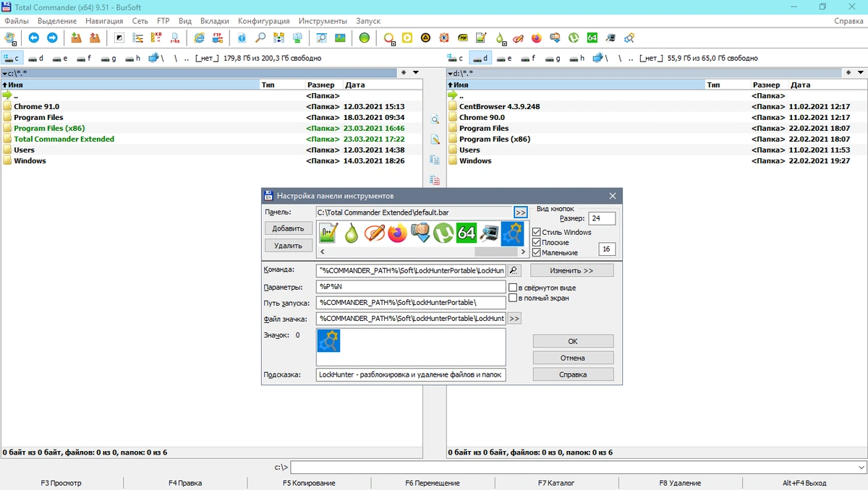Open the FTP connection toolbar icon
Image resolution: width=868 pixels, height=490 pixels.
[x=218, y=38]
